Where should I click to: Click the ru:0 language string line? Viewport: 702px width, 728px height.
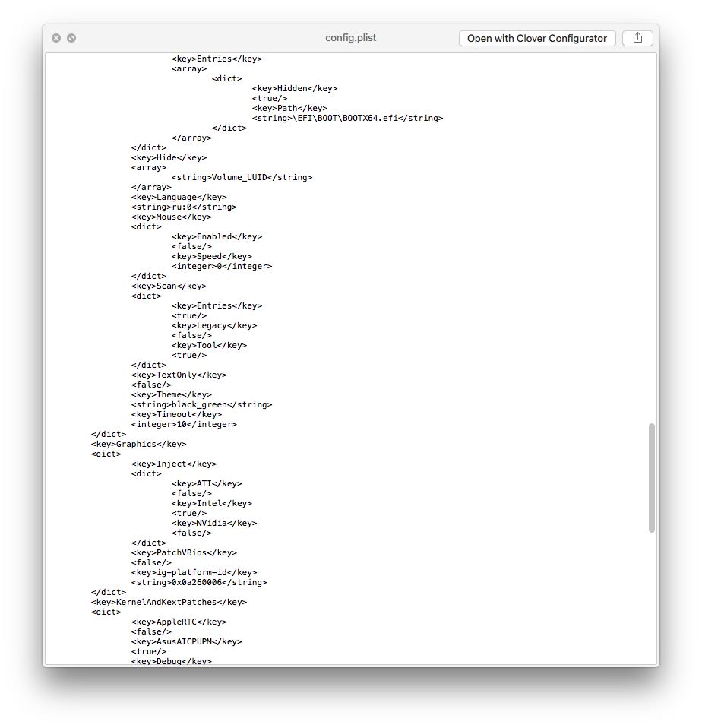[184, 207]
